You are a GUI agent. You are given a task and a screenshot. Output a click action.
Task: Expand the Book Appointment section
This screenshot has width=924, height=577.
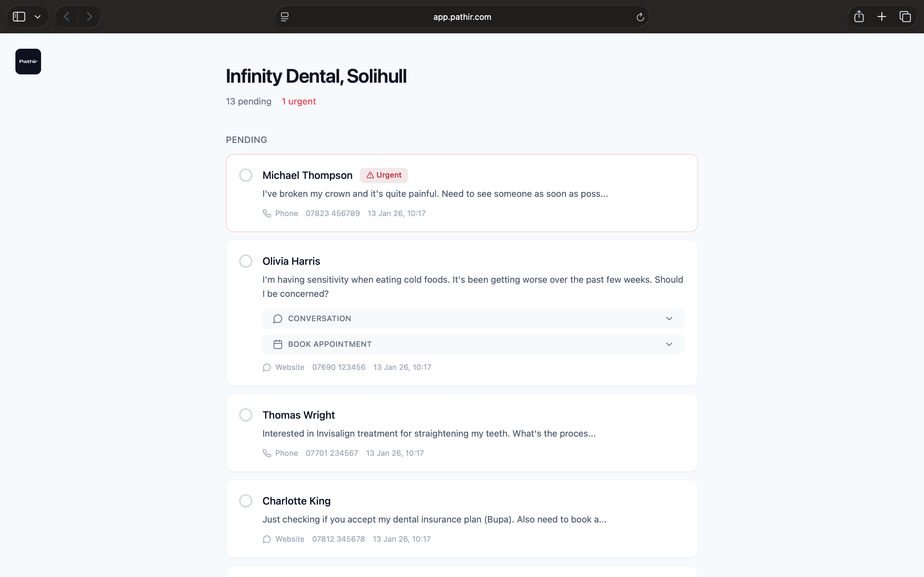[x=473, y=344]
